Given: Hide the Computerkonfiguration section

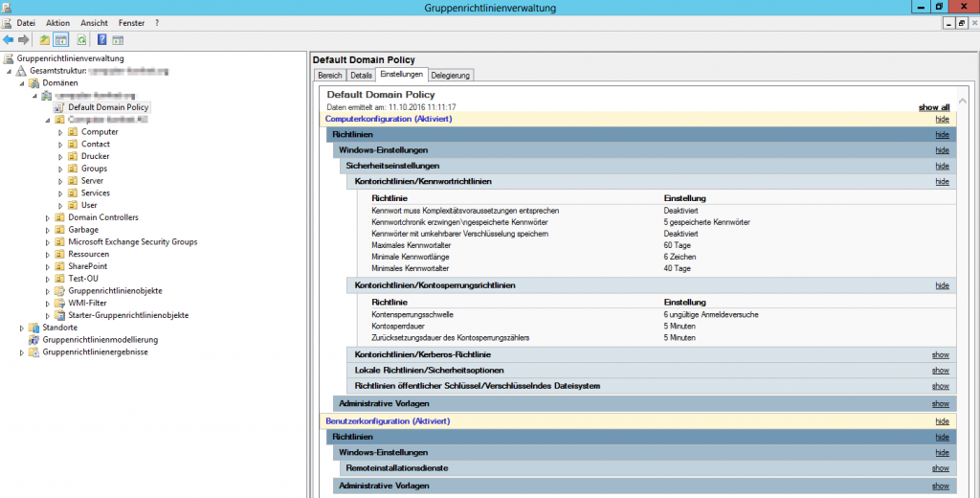Looking at the screenshot, I should click(942, 119).
